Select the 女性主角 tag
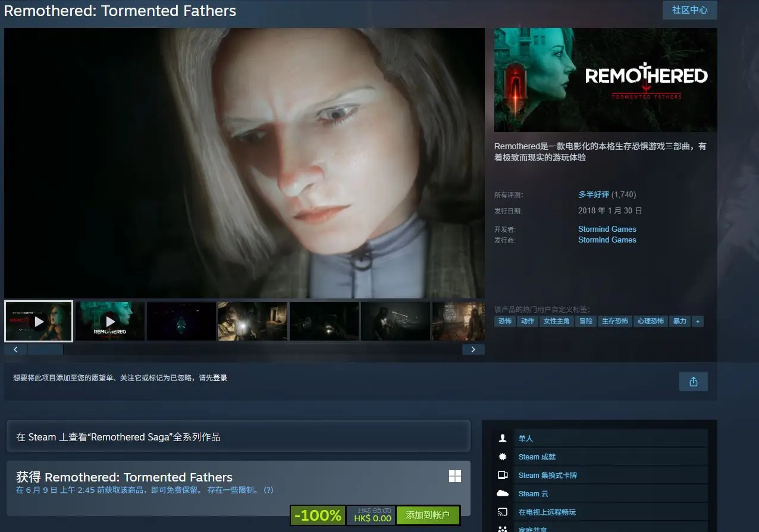Image resolution: width=759 pixels, height=532 pixels. (557, 321)
